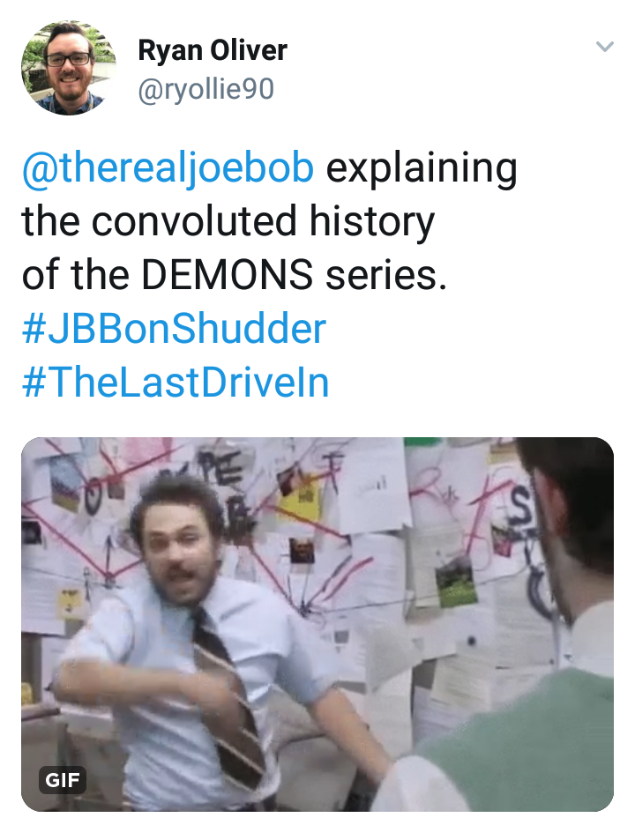Screen dimensions: 635x840
Task: Click the Ryan Oliver display name
Action: pyautogui.click(x=213, y=50)
